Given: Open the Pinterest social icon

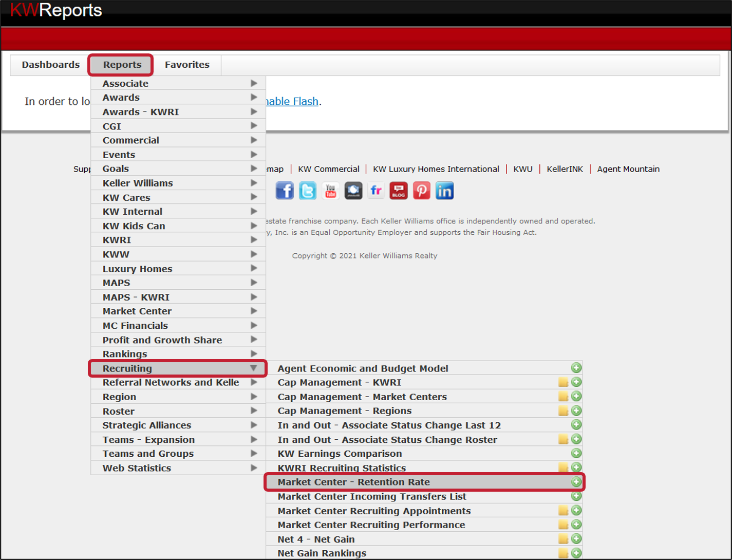Looking at the screenshot, I should tap(422, 191).
